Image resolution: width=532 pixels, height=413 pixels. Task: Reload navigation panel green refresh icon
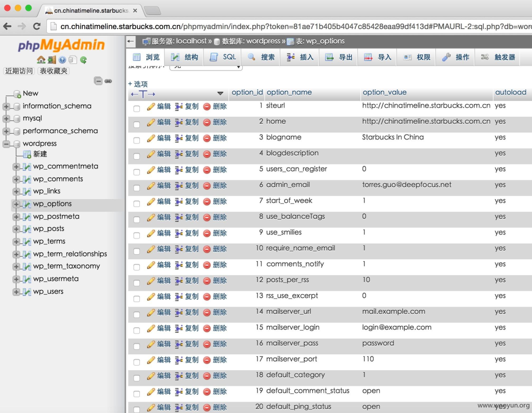pyautogui.click(x=83, y=60)
